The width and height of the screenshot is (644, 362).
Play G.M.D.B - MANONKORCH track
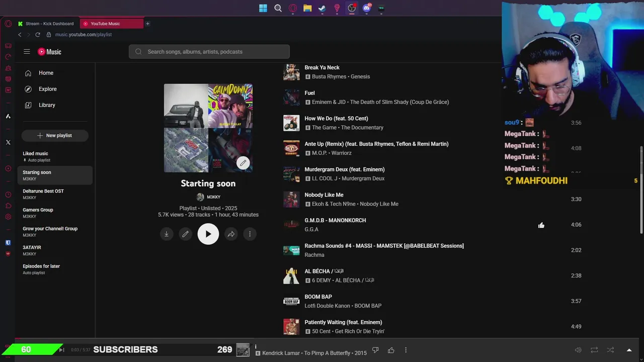coord(335,221)
